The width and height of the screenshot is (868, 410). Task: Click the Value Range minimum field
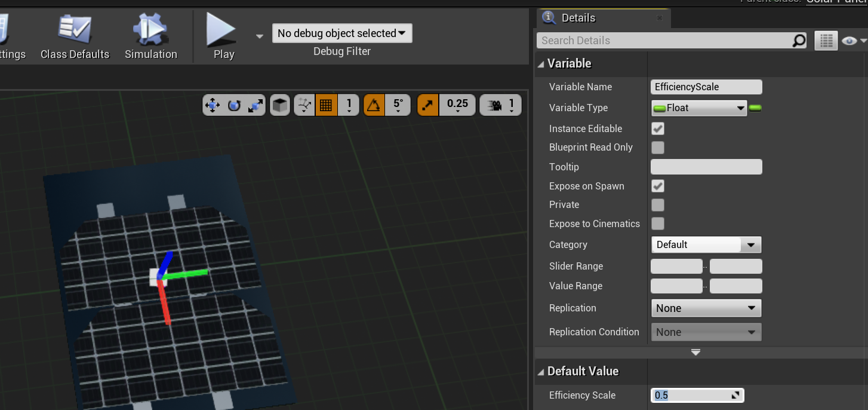(x=676, y=286)
